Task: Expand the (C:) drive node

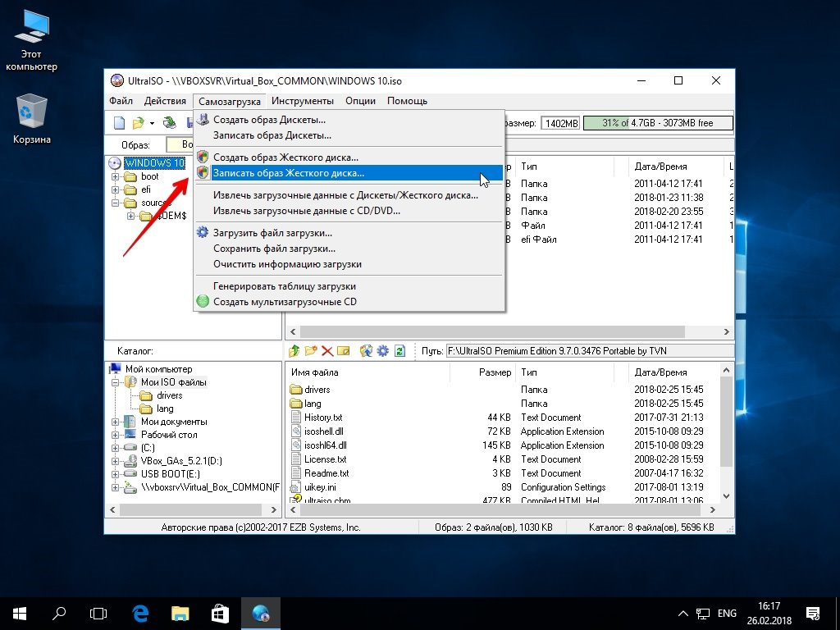Action: (115, 447)
